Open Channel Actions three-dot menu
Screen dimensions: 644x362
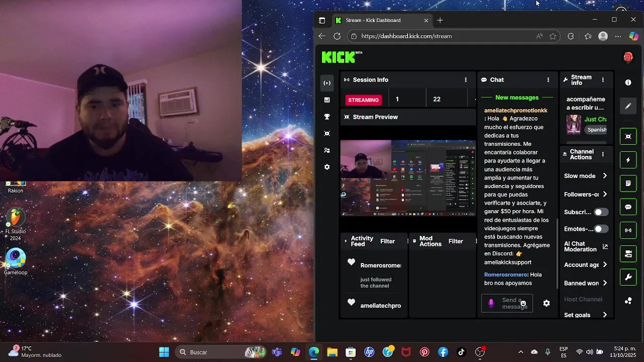point(603,154)
